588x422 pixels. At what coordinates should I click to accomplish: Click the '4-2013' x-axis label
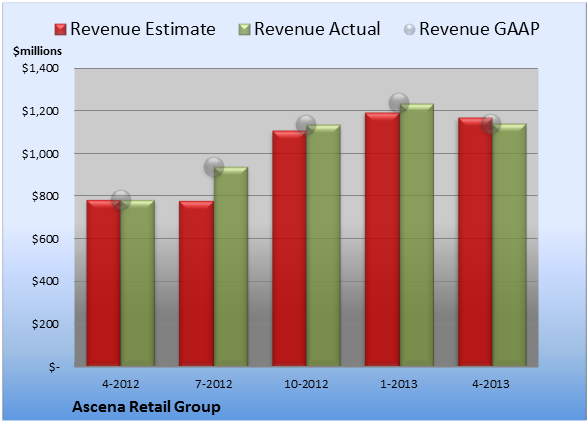(491, 384)
